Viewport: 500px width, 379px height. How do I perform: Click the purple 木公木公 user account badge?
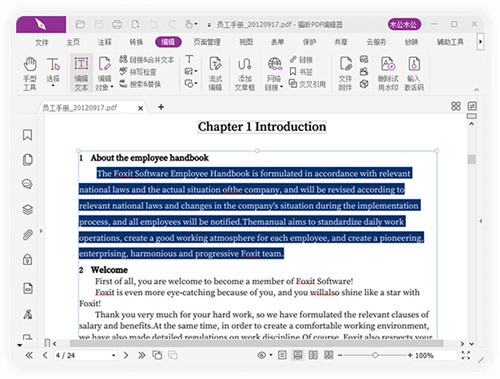click(x=404, y=24)
